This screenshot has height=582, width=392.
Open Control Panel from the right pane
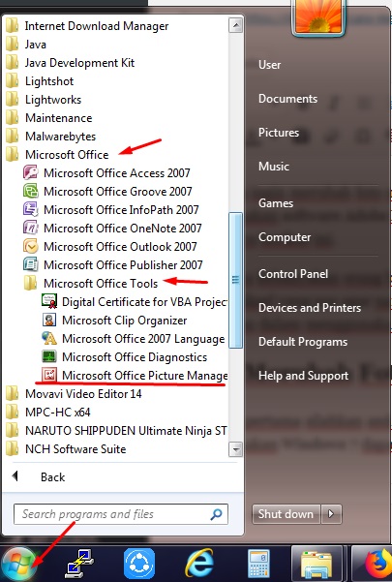(x=293, y=274)
